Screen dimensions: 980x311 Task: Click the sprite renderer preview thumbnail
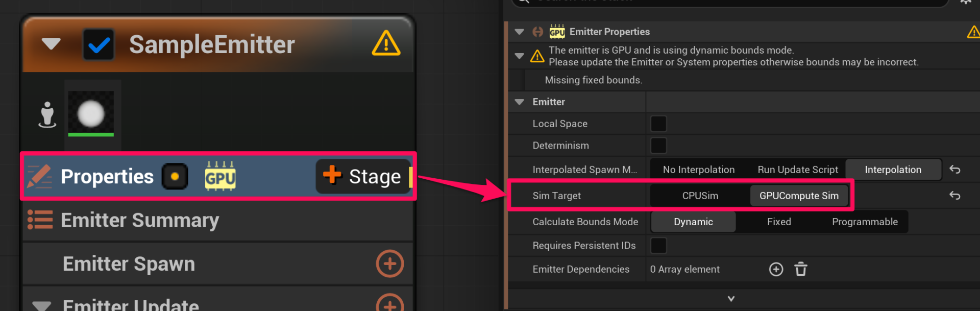pyautogui.click(x=91, y=113)
